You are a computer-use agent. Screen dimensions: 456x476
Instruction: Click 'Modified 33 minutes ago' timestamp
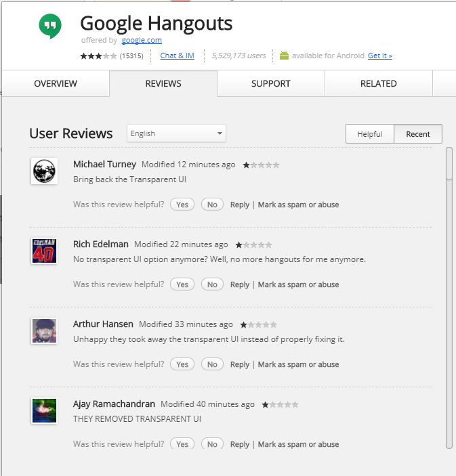[x=186, y=324]
